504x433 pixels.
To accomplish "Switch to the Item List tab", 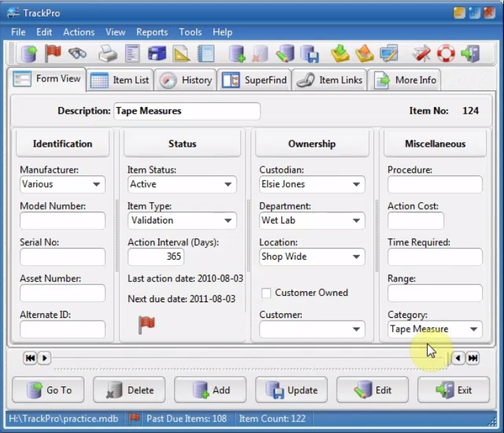I will click(120, 80).
